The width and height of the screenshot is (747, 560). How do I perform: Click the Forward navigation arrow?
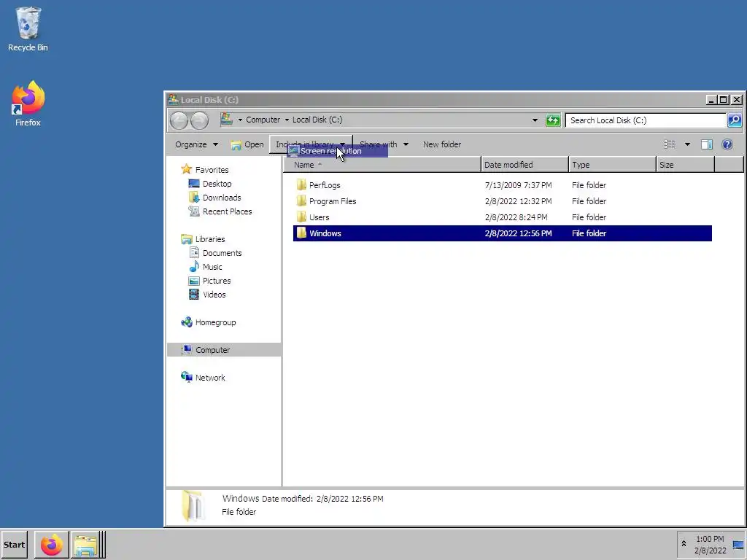(x=199, y=120)
